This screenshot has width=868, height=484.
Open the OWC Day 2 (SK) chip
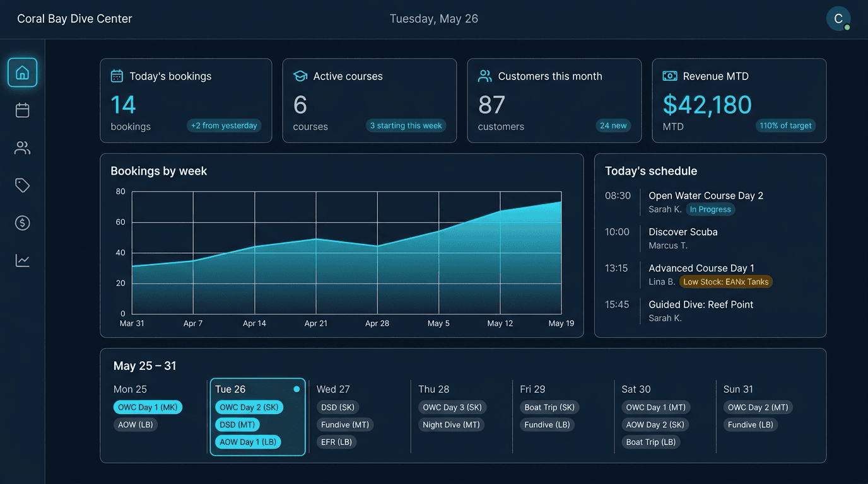click(249, 407)
